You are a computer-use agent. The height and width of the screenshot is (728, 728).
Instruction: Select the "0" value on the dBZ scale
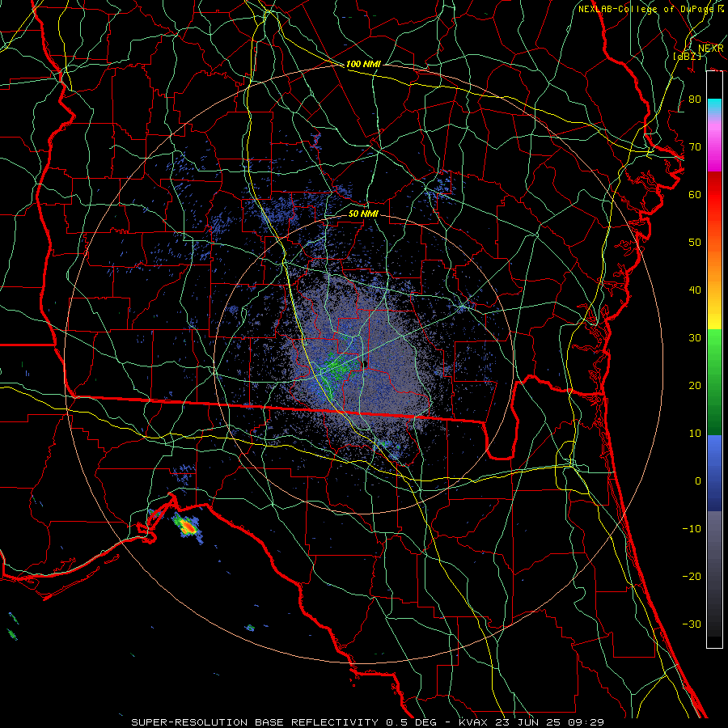click(x=698, y=481)
